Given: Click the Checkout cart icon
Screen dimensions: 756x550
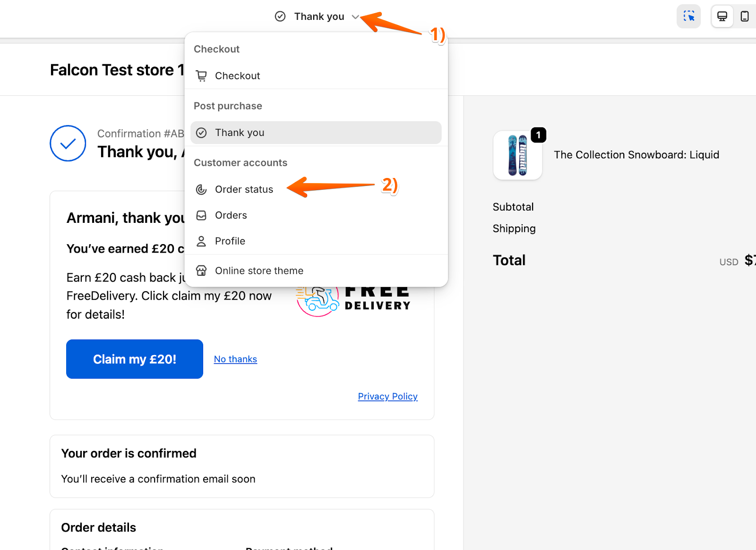Looking at the screenshot, I should (x=201, y=76).
